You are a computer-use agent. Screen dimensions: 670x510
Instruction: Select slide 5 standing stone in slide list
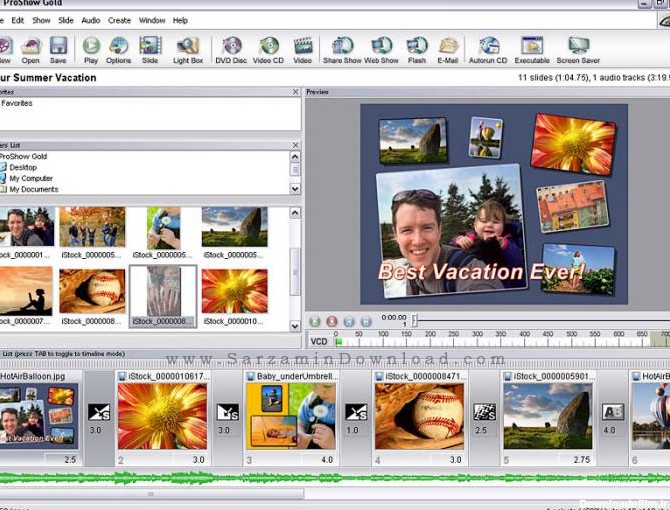[548, 416]
